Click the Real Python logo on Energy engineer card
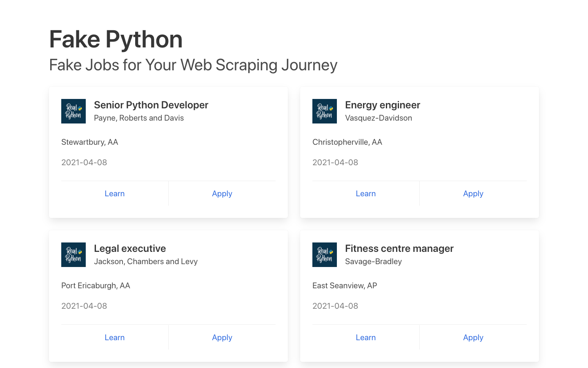Viewport: 588px width, 368px height. tap(325, 111)
